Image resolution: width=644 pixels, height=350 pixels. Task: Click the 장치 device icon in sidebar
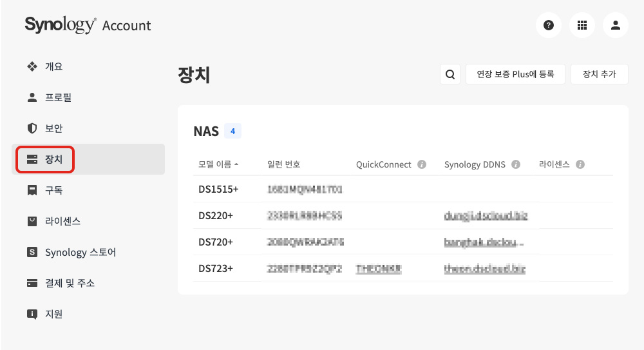(x=32, y=159)
